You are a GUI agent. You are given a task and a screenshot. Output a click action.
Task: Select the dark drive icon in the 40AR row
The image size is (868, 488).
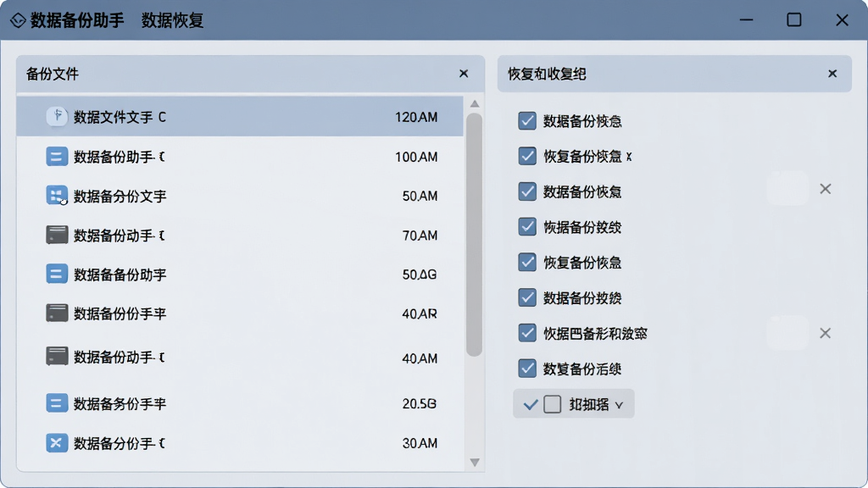click(x=57, y=313)
